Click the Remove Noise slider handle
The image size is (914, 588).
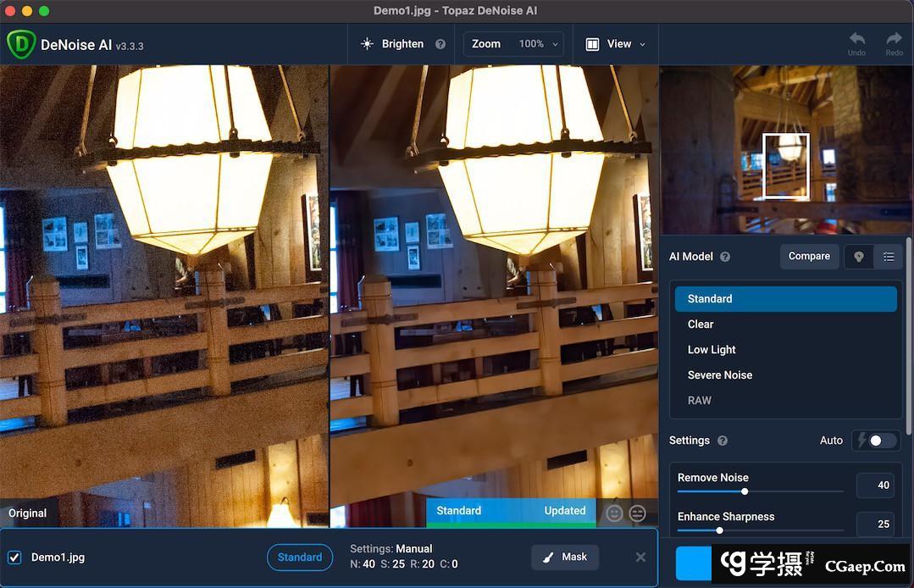[x=745, y=491]
